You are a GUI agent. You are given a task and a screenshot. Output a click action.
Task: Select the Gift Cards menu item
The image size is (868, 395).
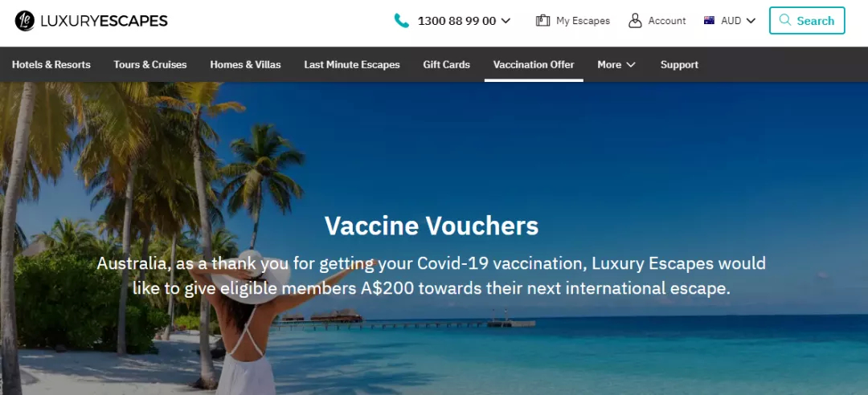coord(446,65)
